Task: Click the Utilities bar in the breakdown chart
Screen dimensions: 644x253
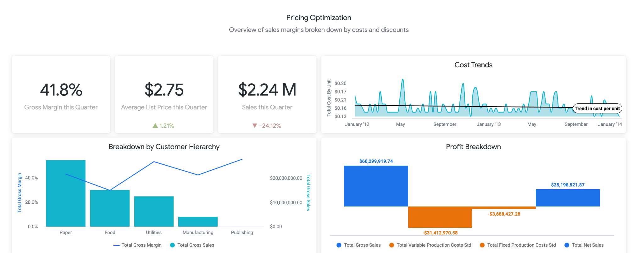Action: [x=154, y=211]
